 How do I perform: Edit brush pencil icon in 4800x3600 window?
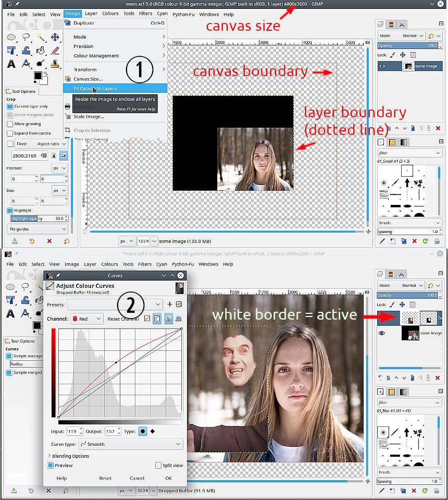382,241
